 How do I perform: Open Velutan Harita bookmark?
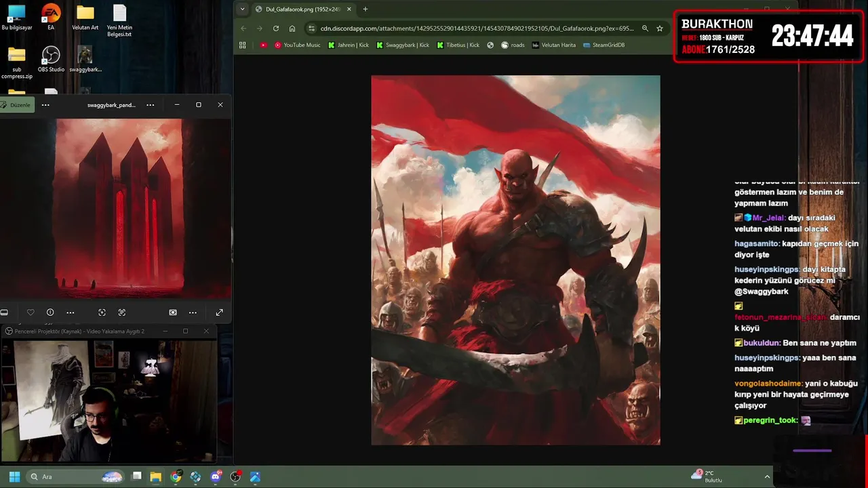point(553,45)
